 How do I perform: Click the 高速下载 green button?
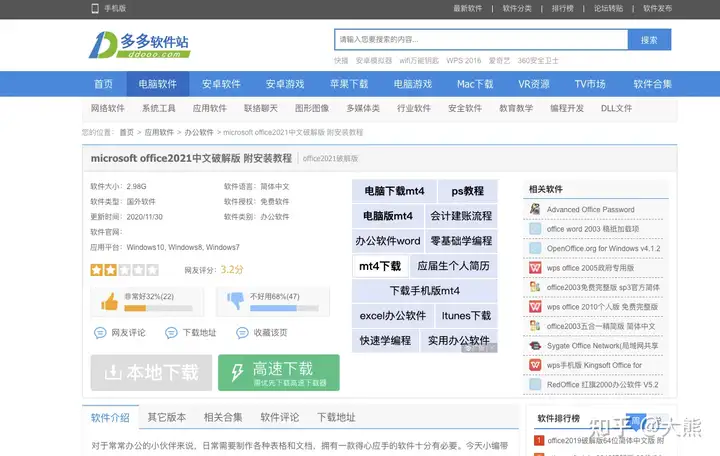[279, 372]
